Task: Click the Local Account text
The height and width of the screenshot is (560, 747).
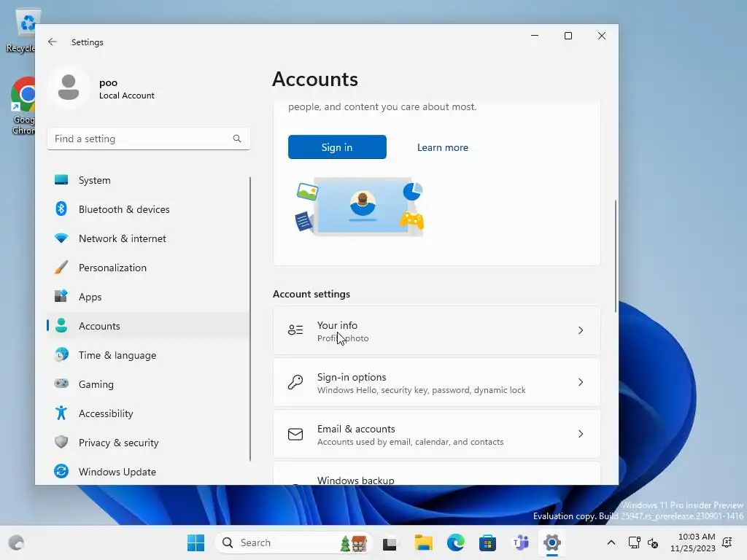Action: (127, 96)
